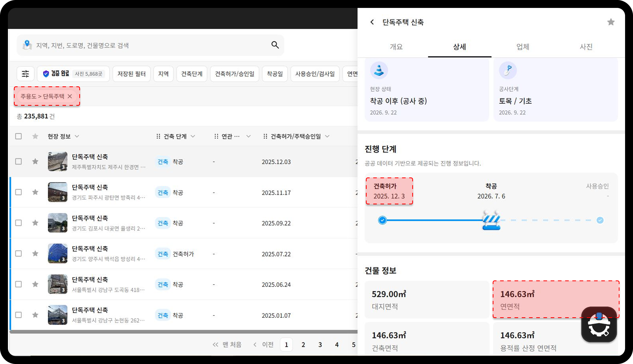Screen dimensions: 633x364
Task: Switch to the 업체 tab
Action: [x=523, y=47]
